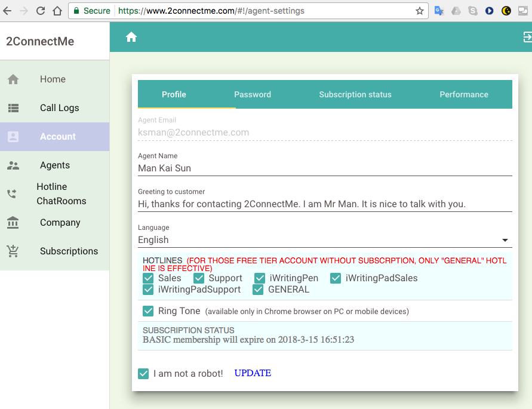The image size is (532, 409).
Task: Toggle the iWritingPadSales hotline checkbox
Action: pyautogui.click(x=336, y=278)
